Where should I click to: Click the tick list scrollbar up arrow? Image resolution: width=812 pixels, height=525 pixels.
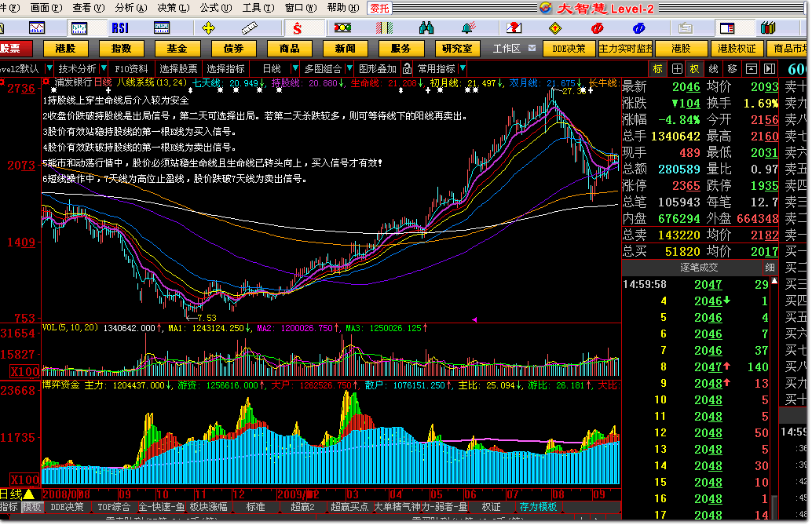point(775,281)
